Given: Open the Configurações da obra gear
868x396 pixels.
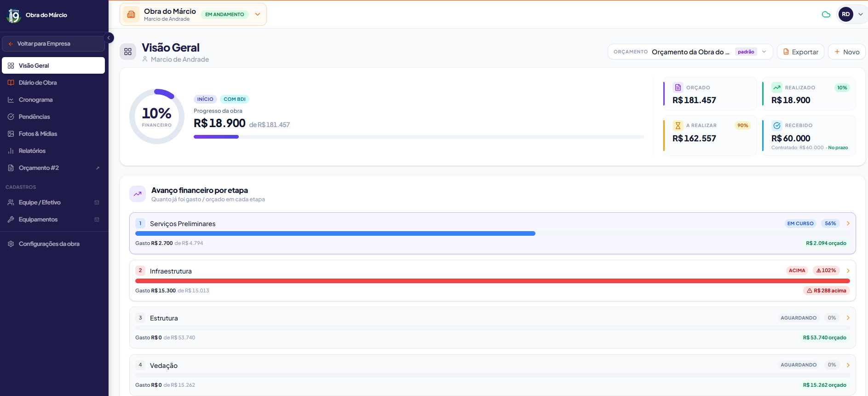Looking at the screenshot, I should pos(11,244).
